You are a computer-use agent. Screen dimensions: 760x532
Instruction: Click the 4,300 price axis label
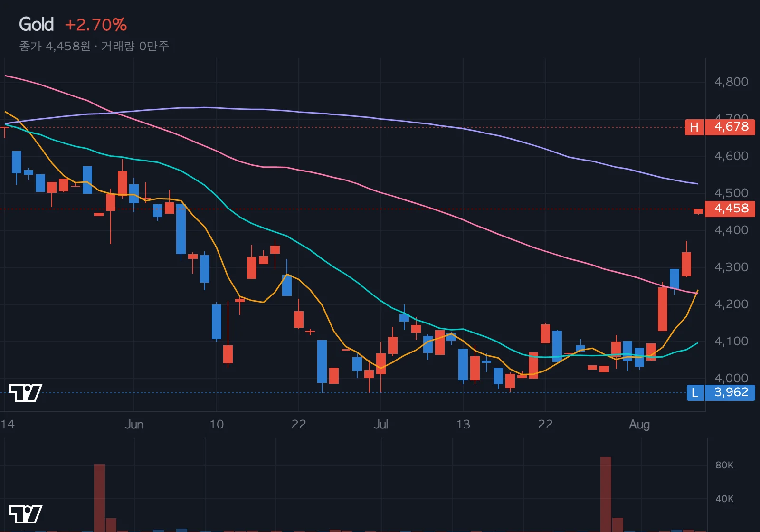pyautogui.click(x=731, y=267)
